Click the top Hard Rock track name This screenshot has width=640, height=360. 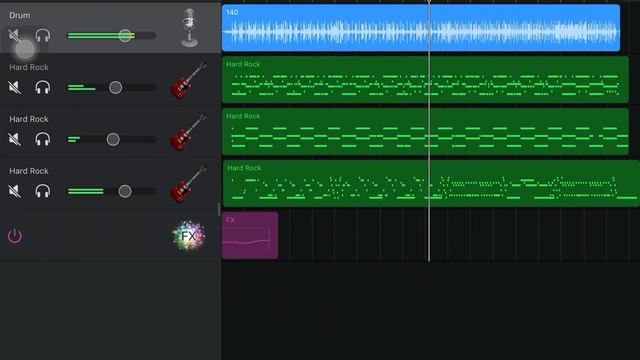pyautogui.click(x=29, y=67)
